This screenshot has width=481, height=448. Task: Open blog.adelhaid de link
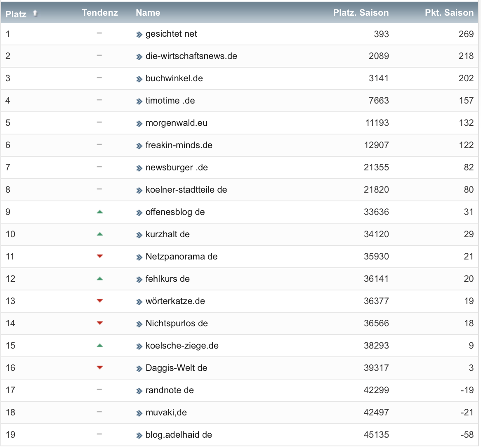pos(179,435)
